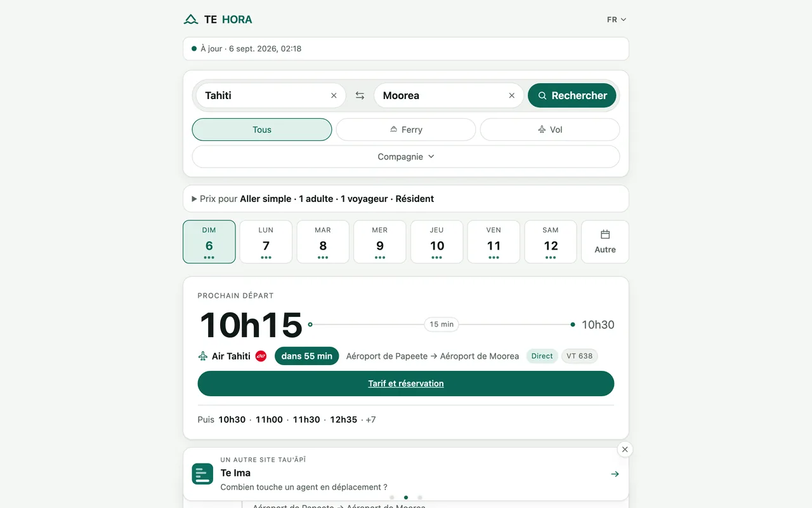Click the Air Tahiti red logo badge
This screenshot has width=812, height=508.
pyautogui.click(x=261, y=356)
